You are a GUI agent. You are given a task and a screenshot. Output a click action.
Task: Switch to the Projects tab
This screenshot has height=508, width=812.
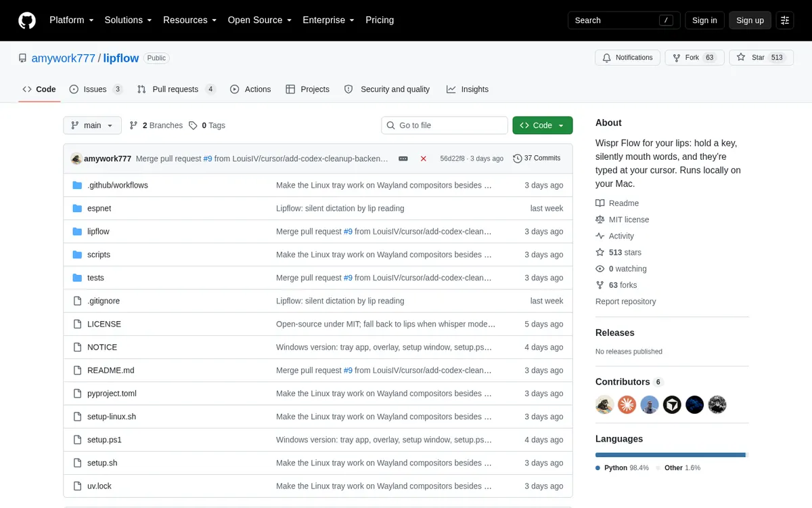[x=308, y=89]
